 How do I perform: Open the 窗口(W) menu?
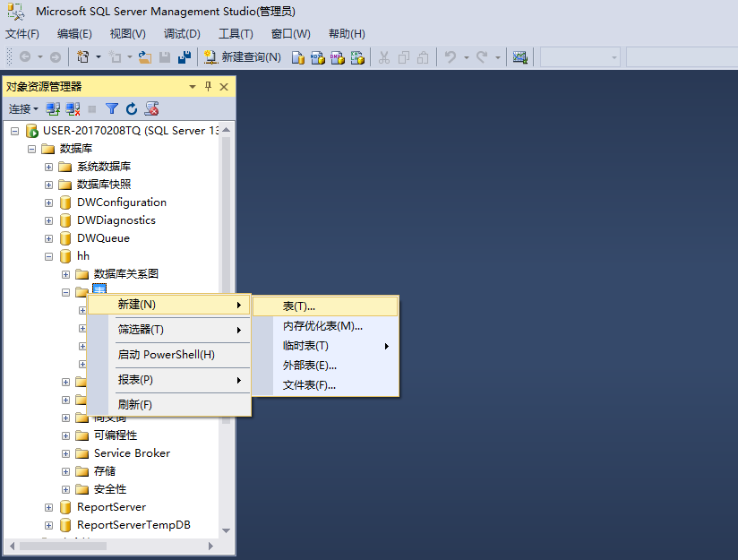(291, 34)
